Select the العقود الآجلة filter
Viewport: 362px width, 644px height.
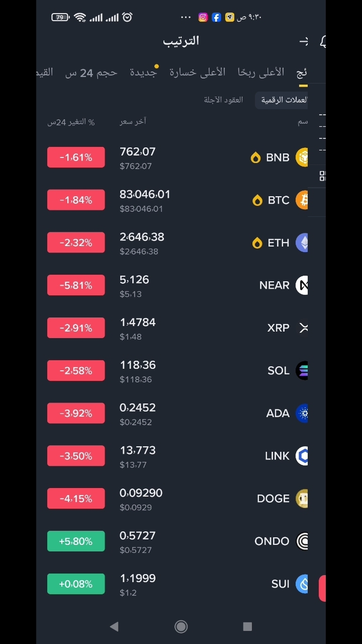[x=223, y=100]
